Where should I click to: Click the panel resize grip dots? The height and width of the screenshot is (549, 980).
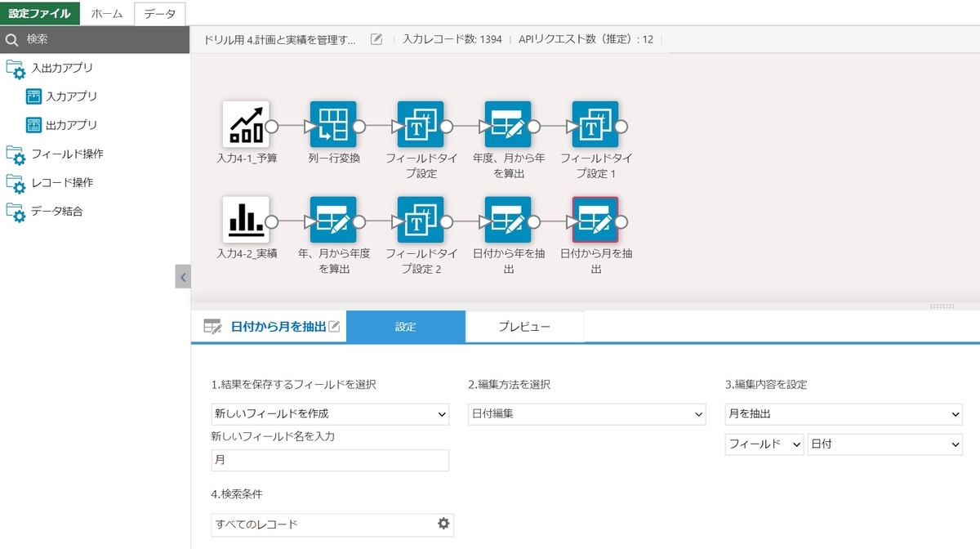pyautogui.click(x=942, y=306)
